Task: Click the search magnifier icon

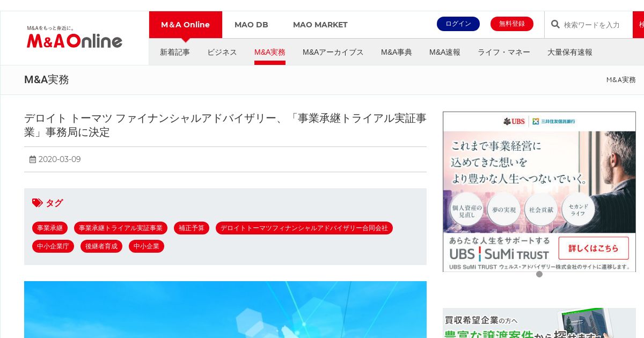Action: (555, 24)
